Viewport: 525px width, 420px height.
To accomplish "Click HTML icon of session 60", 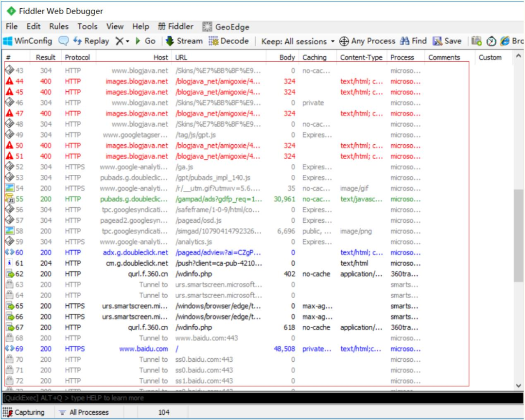I will [x=9, y=252].
